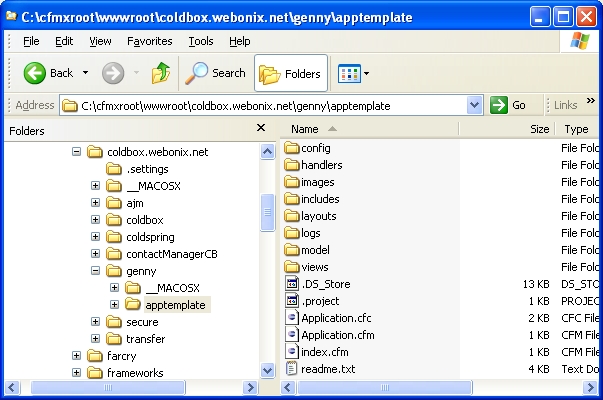Select the .project file icon
This screenshot has width=603, height=400.
click(x=292, y=301)
